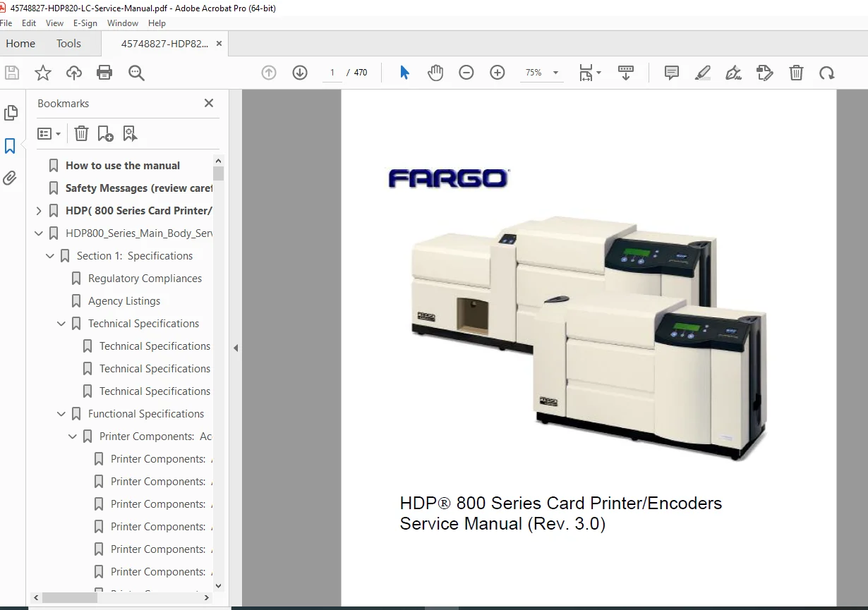Click the Save file icon
This screenshot has height=610, width=868.
point(12,73)
